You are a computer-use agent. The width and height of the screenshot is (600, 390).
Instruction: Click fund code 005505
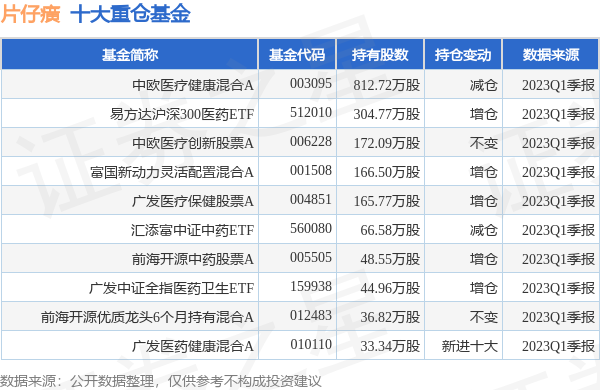tap(311, 257)
